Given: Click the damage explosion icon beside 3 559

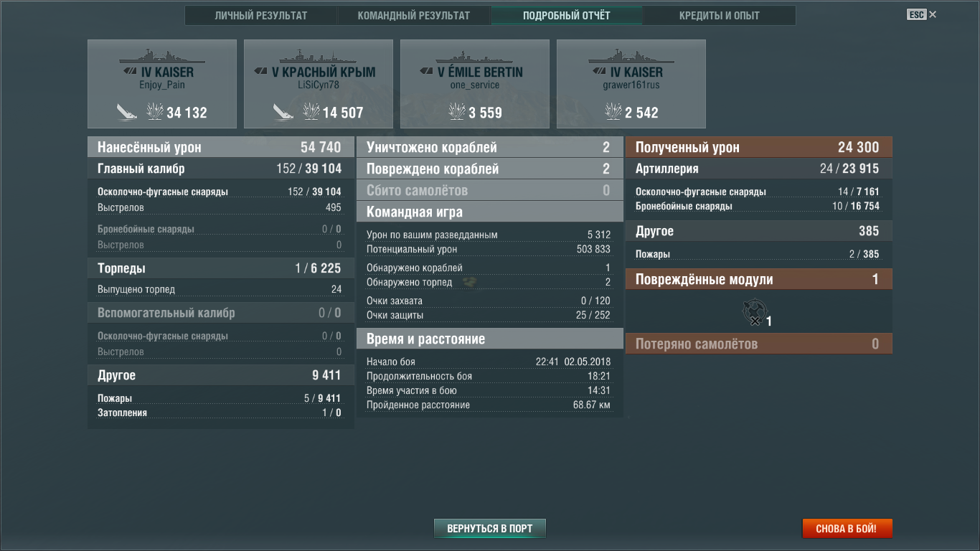Looking at the screenshot, I should (x=457, y=112).
